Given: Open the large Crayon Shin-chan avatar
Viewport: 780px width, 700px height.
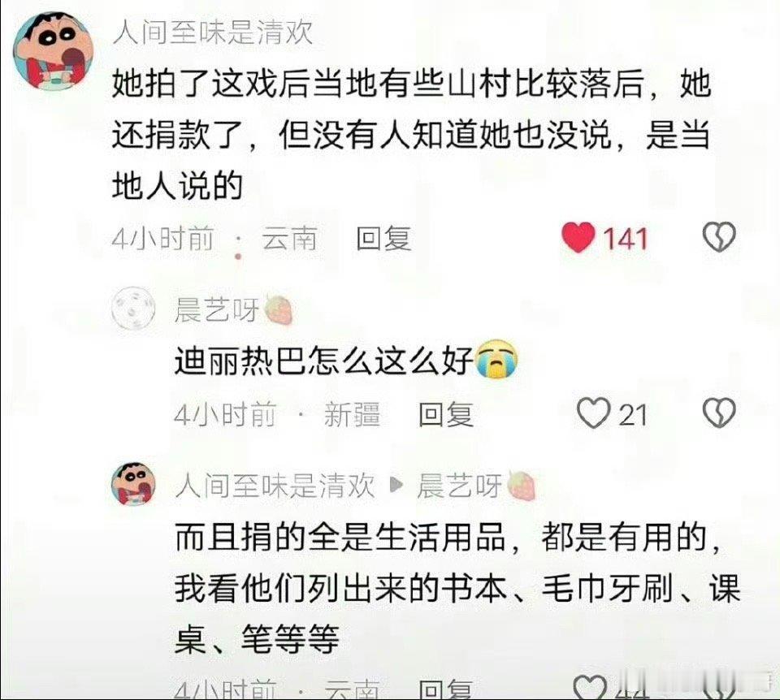Looking at the screenshot, I should [53, 51].
